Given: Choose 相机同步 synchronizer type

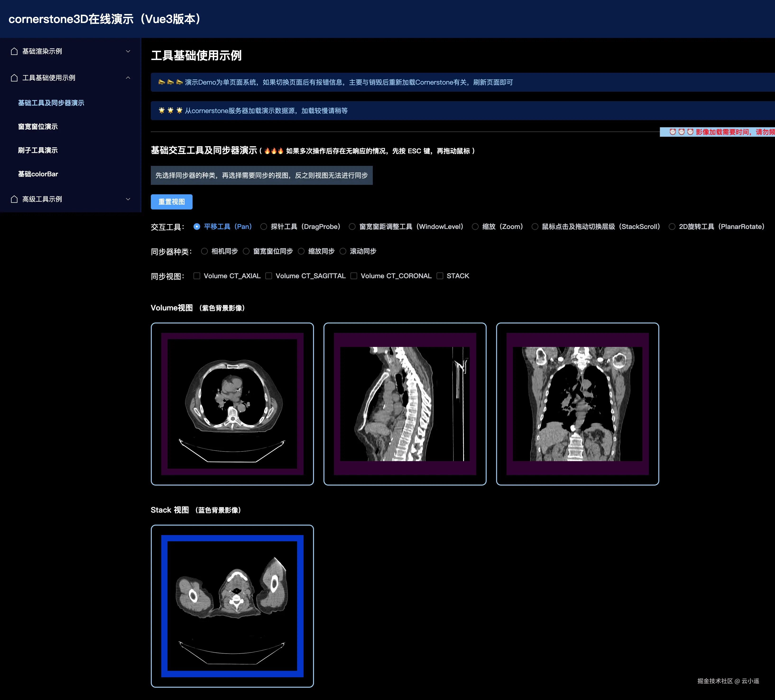Looking at the screenshot, I should pos(204,251).
